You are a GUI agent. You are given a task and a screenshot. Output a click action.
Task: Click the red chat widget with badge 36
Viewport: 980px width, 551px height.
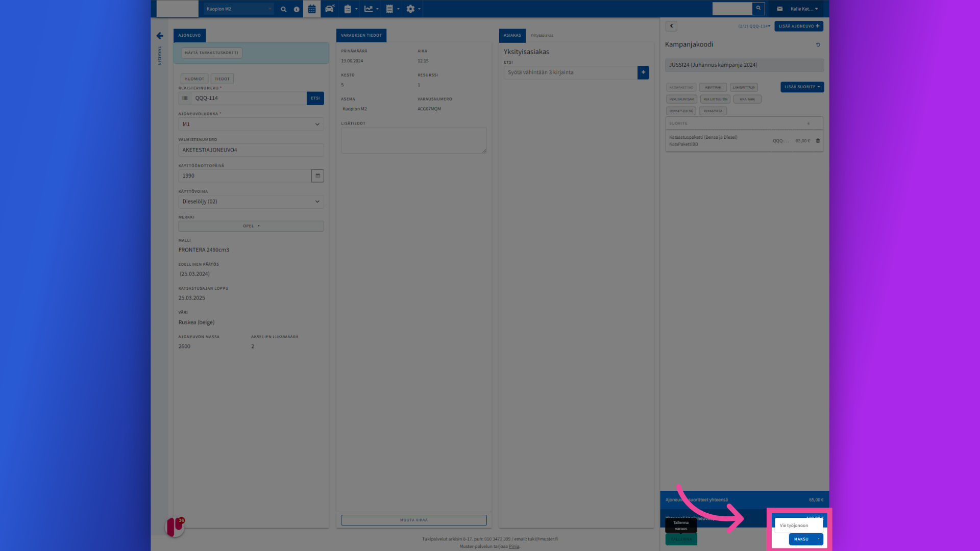[175, 527]
